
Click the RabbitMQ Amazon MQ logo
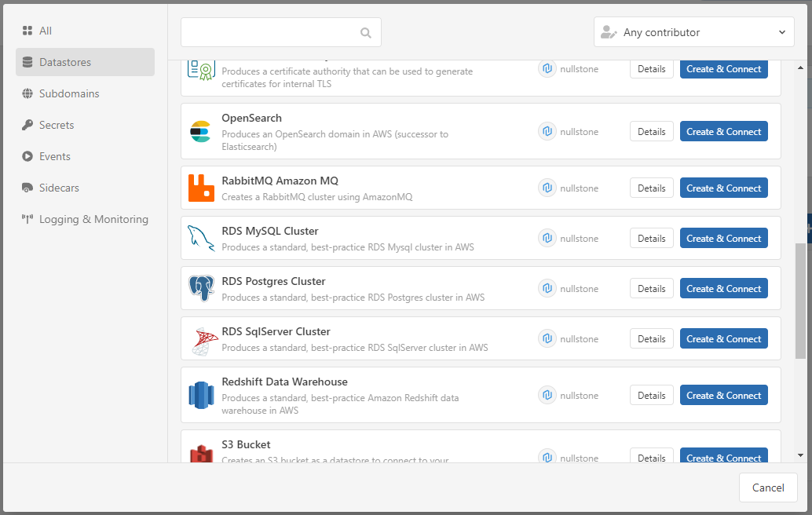[201, 188]
